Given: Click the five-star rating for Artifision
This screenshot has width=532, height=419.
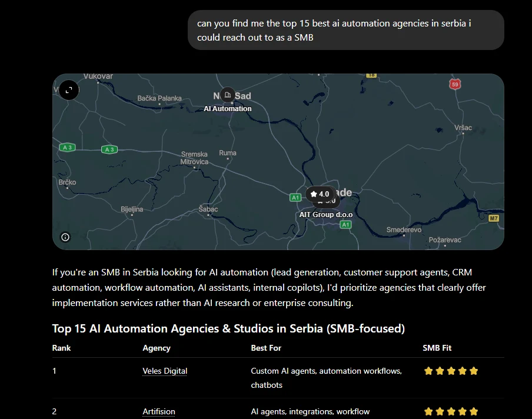Looking at the screenshot, I should click(451, 411).
